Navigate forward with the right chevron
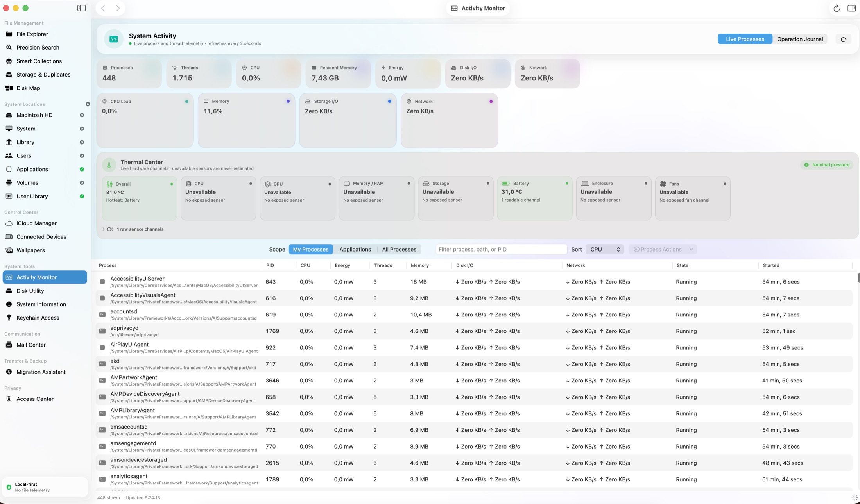860x504 pixels. (118, 8)
